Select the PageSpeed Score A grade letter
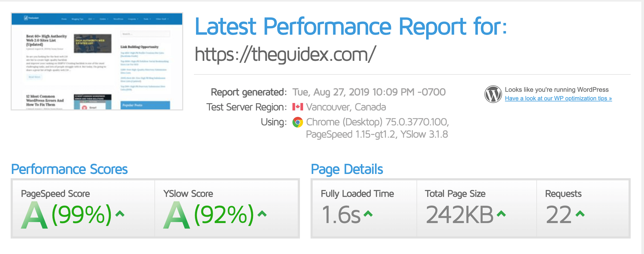This screenshot has height=254, width=644. pos(34,215)
